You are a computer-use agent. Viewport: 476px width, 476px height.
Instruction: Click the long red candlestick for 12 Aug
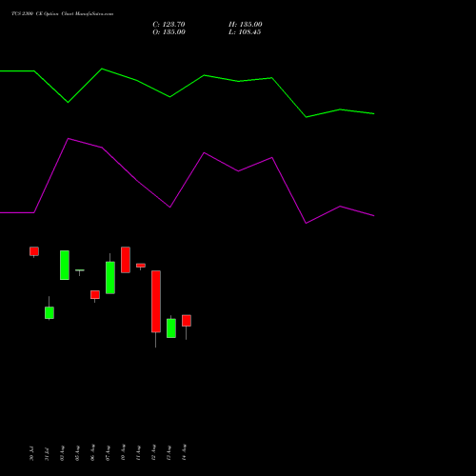tap(156, 302)
